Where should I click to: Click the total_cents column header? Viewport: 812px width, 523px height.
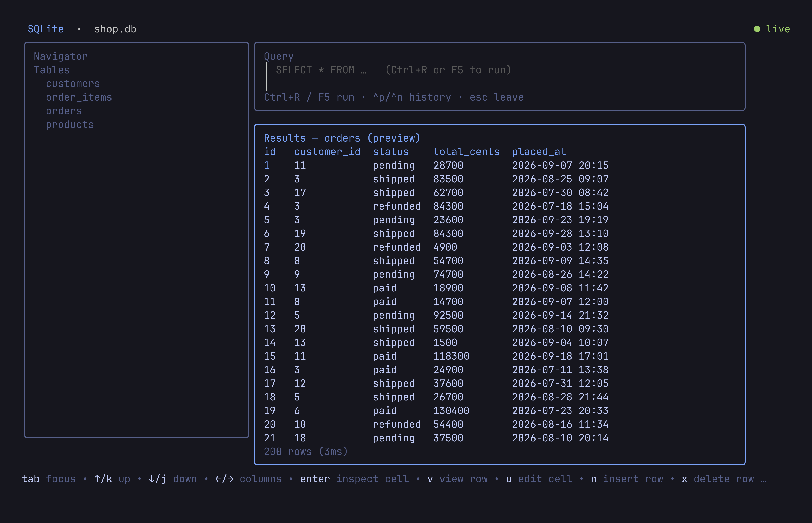click(466, 152)
